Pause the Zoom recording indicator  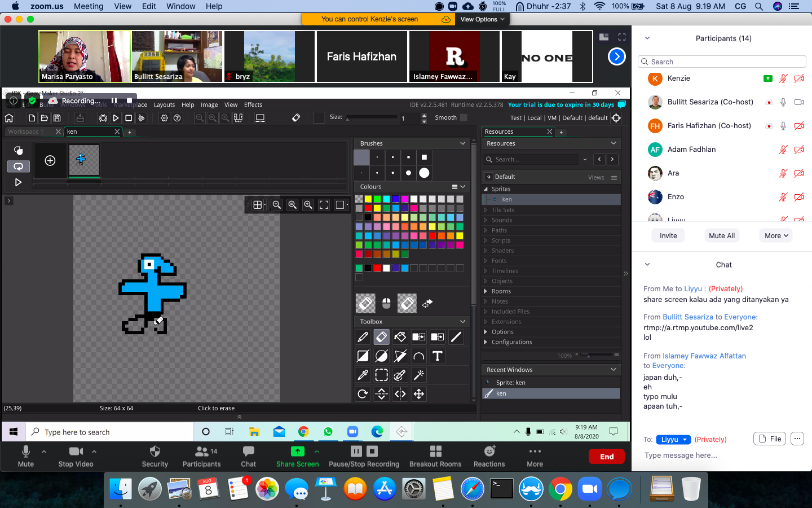(x=114, y=100)
